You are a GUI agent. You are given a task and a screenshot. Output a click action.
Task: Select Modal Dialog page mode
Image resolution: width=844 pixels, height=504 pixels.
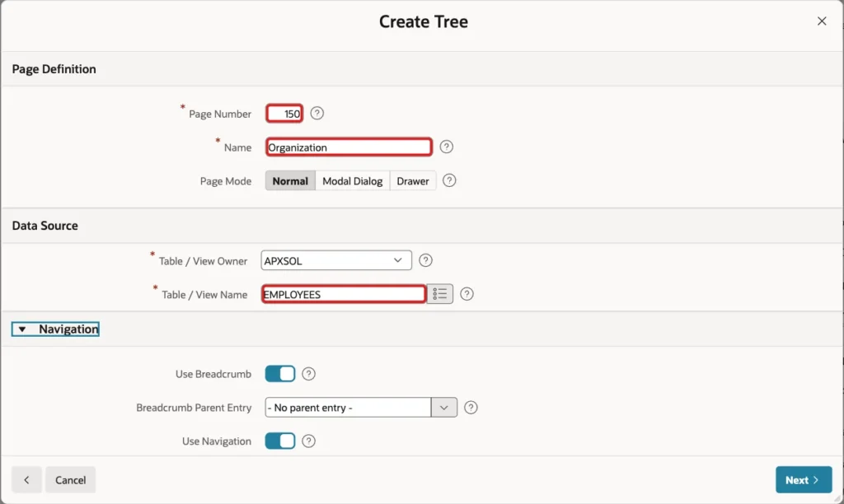pyautogui.click(x=353, y=181)
